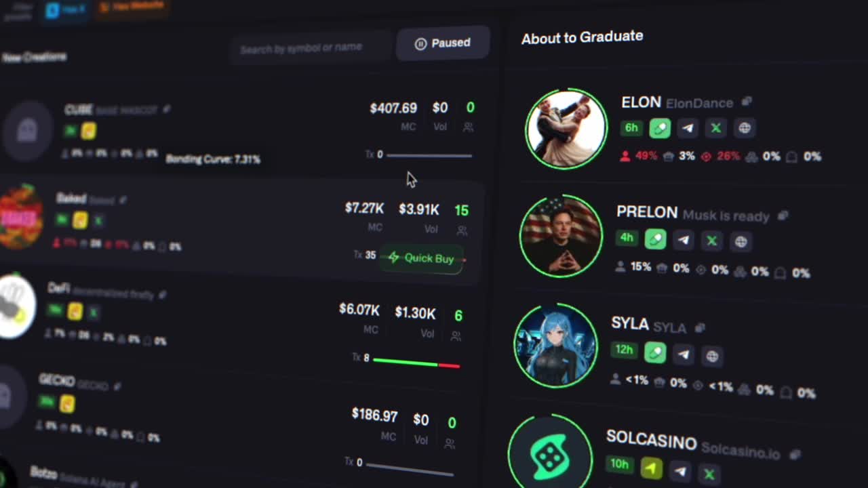Image resolution: width=868 pixels, height=488 pixels.
Task: Toggle the Paused feed button
Action: point(443,43)
